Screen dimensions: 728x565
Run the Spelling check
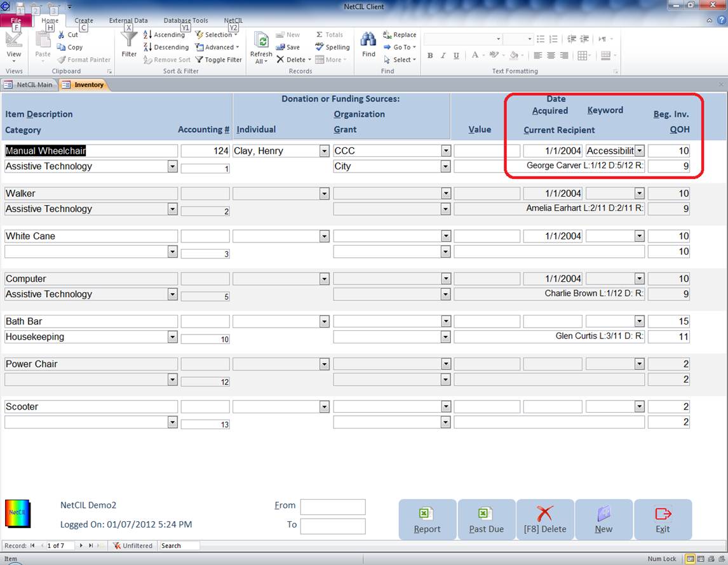[332, 47]
